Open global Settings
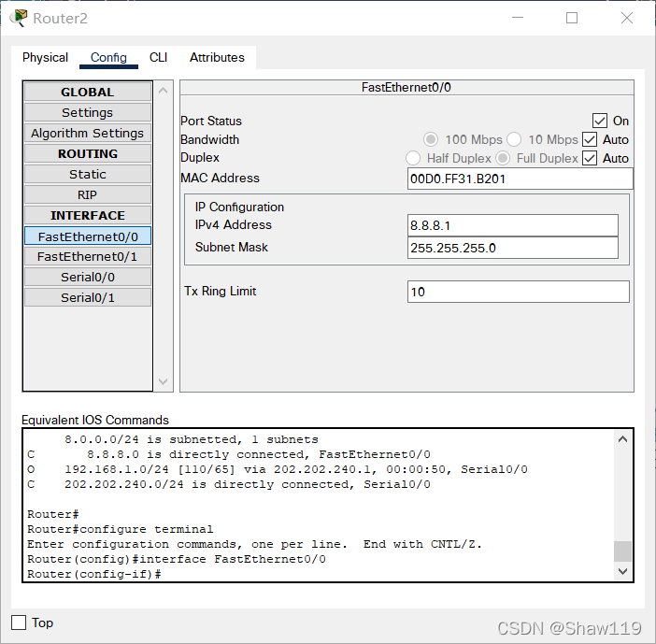Image resolution: width=656 pixels, height=644 pixels. pyautogui.click(x=88, y=112)
